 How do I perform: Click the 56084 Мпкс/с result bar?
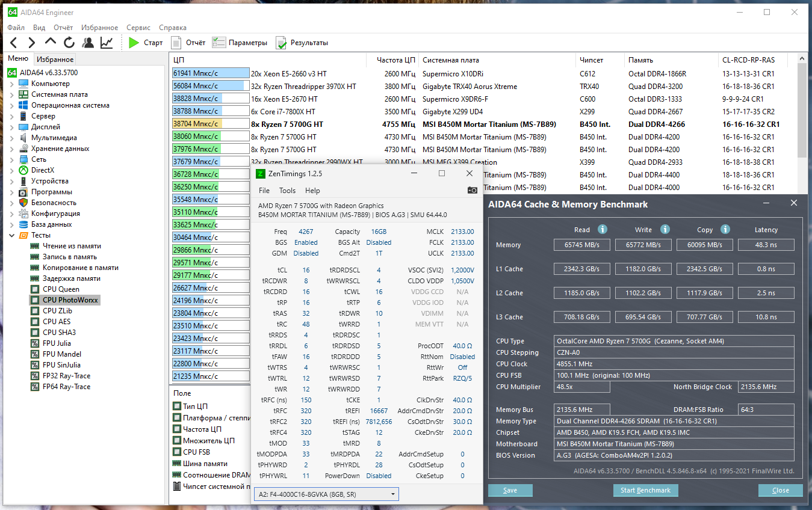[x=211, y=86]
